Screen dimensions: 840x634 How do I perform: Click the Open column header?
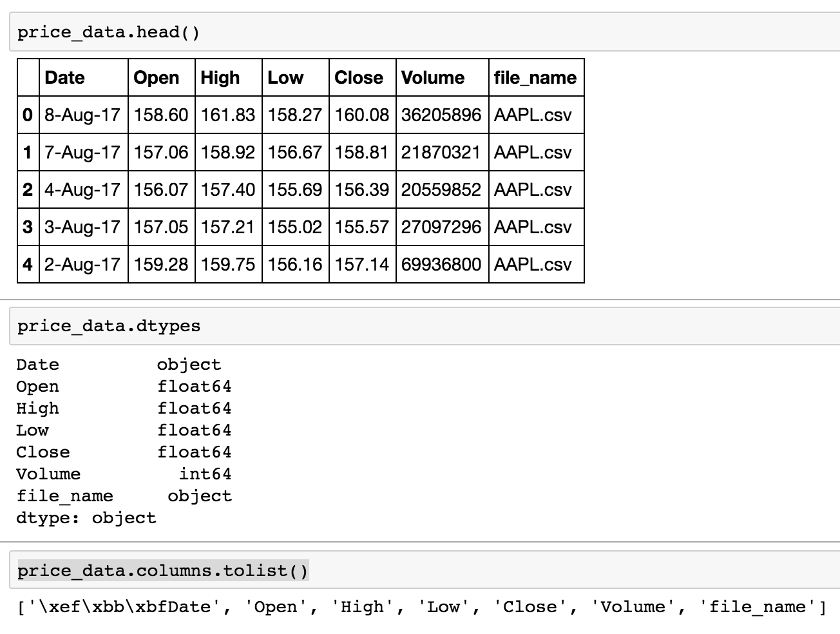(x=157, y=78)
